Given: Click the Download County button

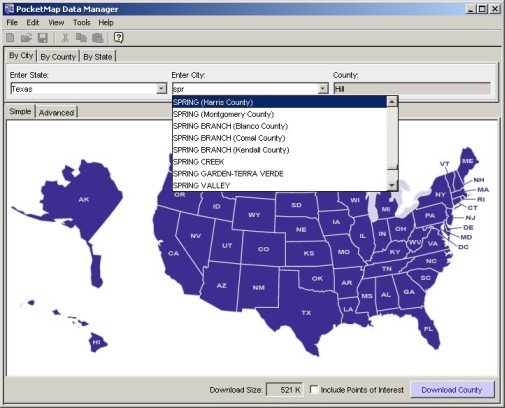Looking at the screenshot, I should point(452,390).
